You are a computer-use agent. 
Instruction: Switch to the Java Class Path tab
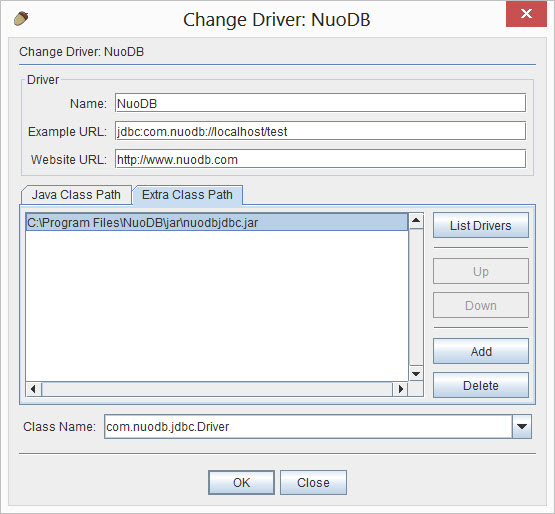76,195
